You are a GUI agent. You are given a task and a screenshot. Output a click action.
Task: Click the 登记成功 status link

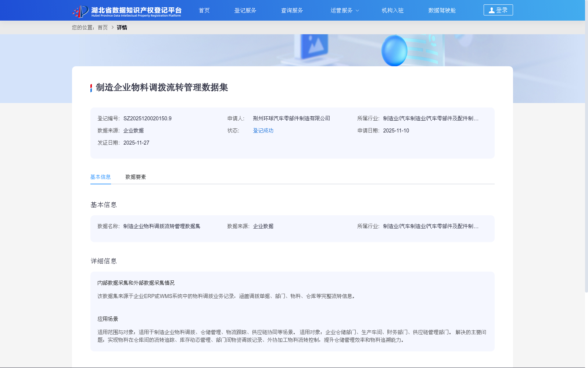(263, 131)
